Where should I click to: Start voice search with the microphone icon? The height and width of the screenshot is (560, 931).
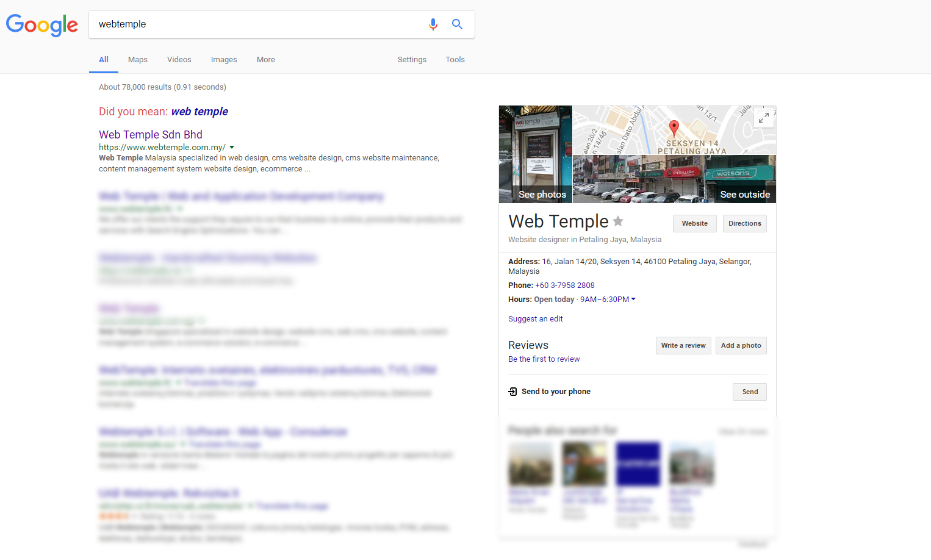click(433, 24)
